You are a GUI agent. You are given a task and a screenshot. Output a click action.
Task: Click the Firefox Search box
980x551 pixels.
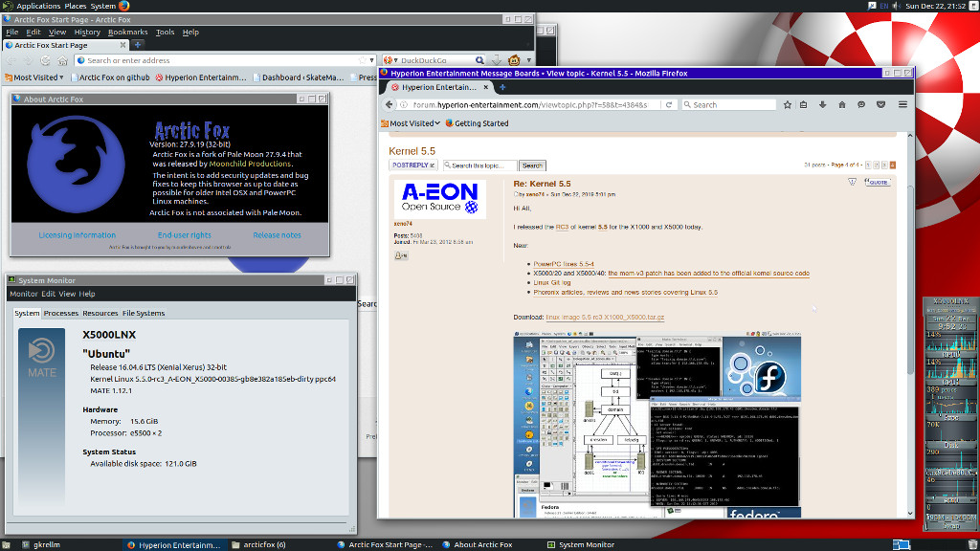[x=728, y=105]
